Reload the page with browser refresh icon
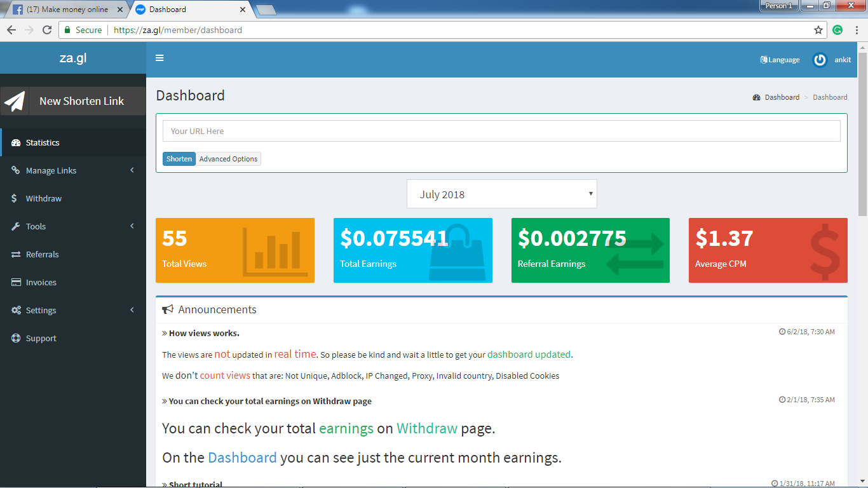Viewport: 868px width, 488px height. pyautogui.click(x=47, y=30)
